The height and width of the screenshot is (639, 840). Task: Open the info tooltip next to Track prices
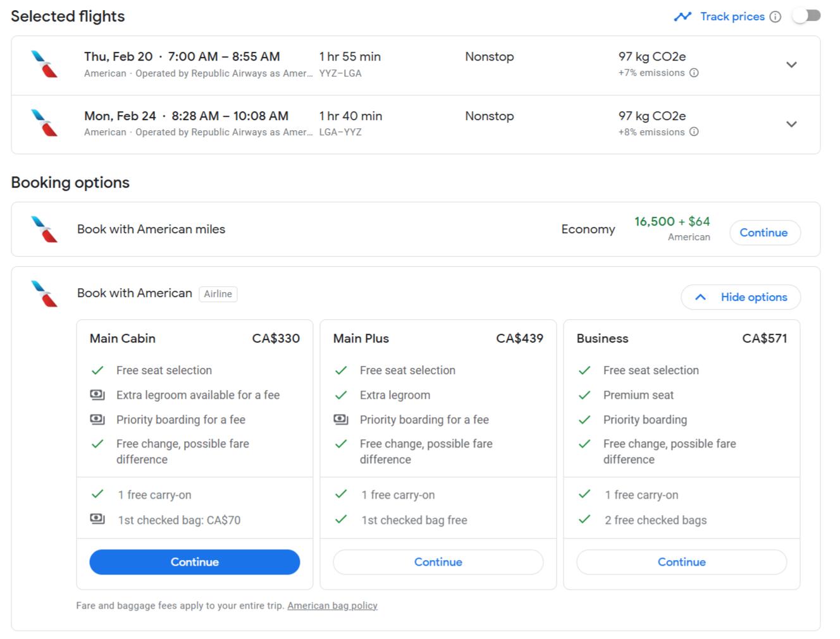pyautogui.click(x=775, y=16)
